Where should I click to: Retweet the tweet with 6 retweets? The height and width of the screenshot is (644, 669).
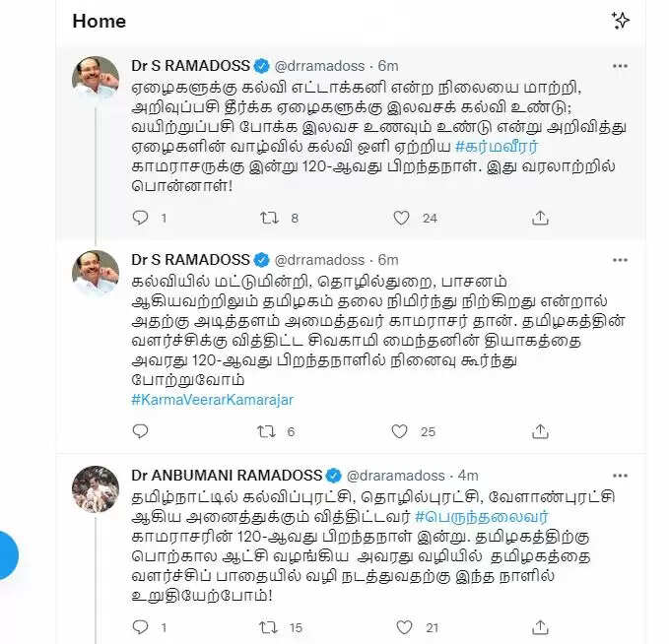[x=266, y=431]
